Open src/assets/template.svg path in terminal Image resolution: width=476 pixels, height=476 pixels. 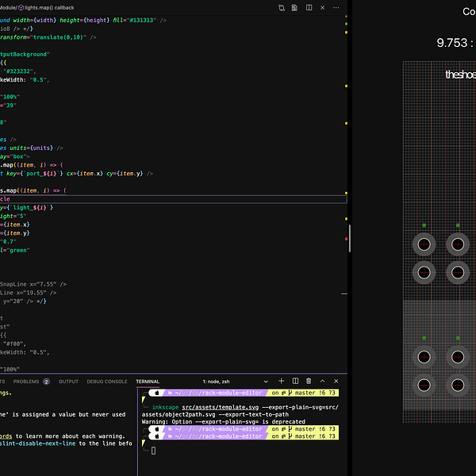click(x=221, y=407)
